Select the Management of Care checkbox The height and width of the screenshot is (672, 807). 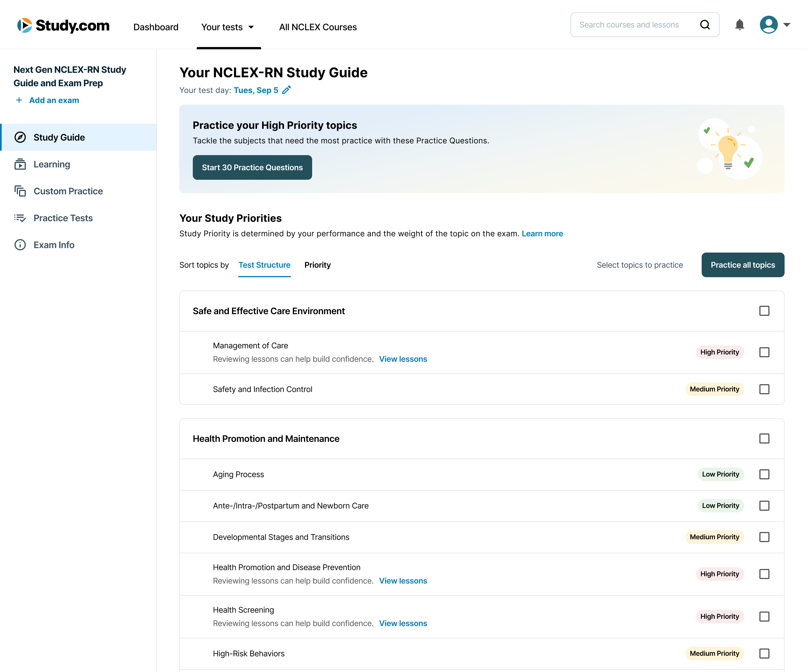[x=764, y=352]
